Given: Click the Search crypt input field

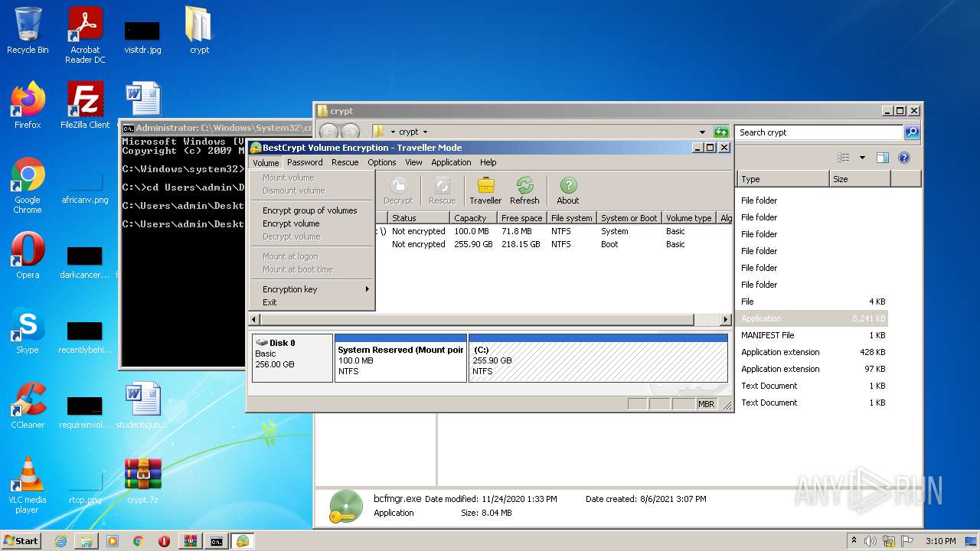Looking at the screenshot, I should pos(818,132).
